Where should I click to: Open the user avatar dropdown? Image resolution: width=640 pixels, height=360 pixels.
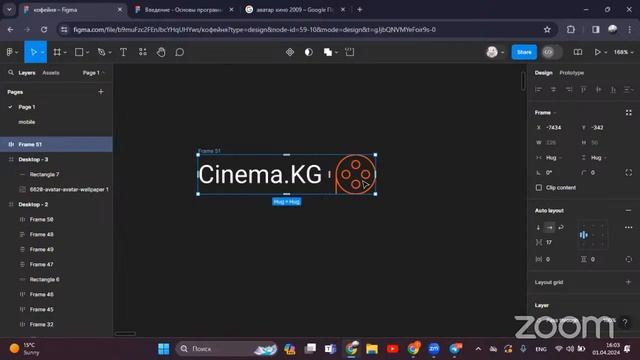point(496,52)
